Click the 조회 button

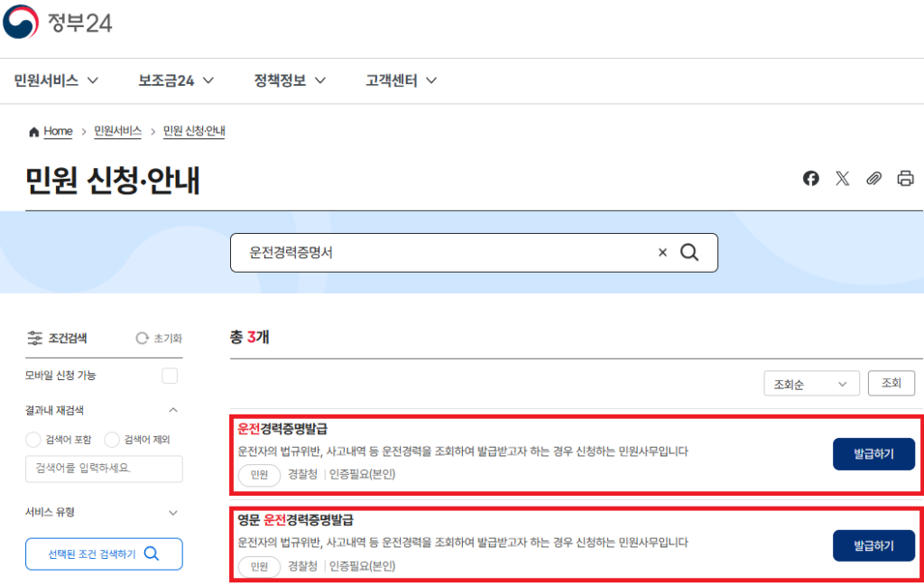click(891, 383)
